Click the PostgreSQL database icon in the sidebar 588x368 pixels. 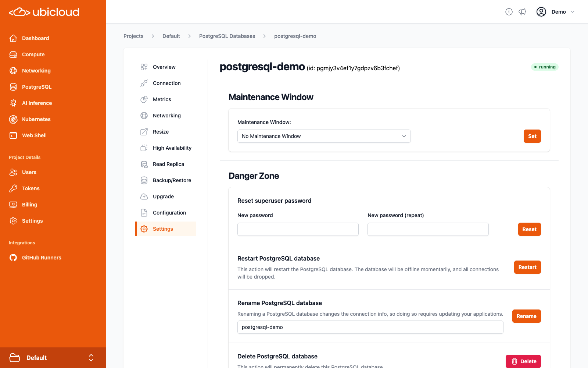pos(13,87)
